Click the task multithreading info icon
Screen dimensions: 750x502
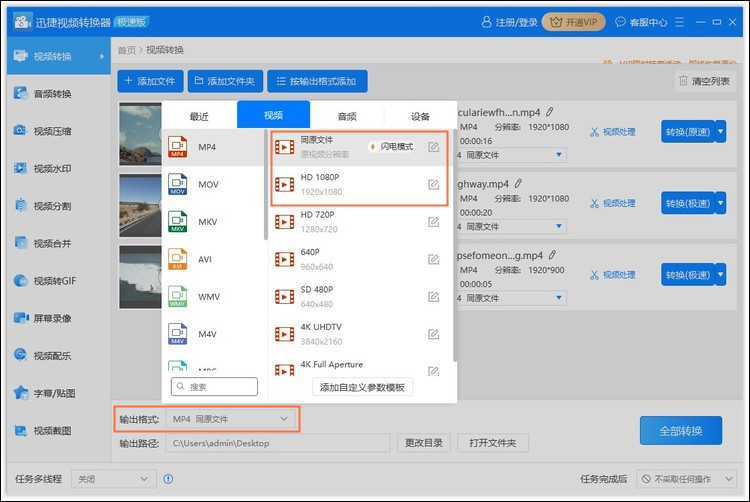(168, 479)
